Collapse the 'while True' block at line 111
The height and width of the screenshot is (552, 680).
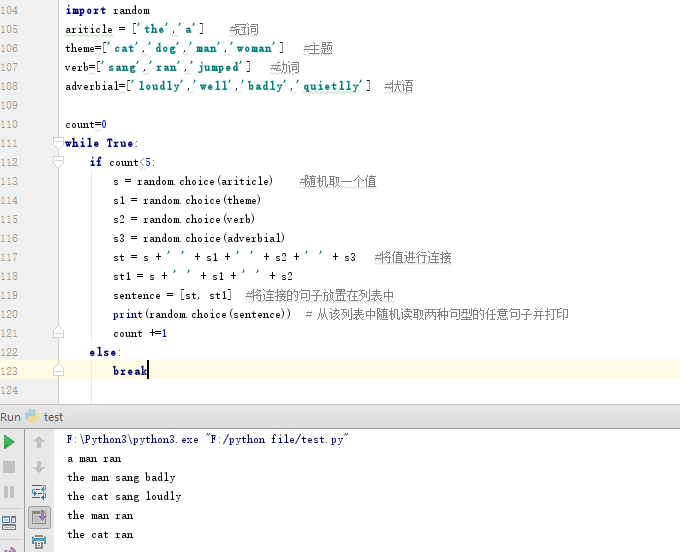coord(58,142)
